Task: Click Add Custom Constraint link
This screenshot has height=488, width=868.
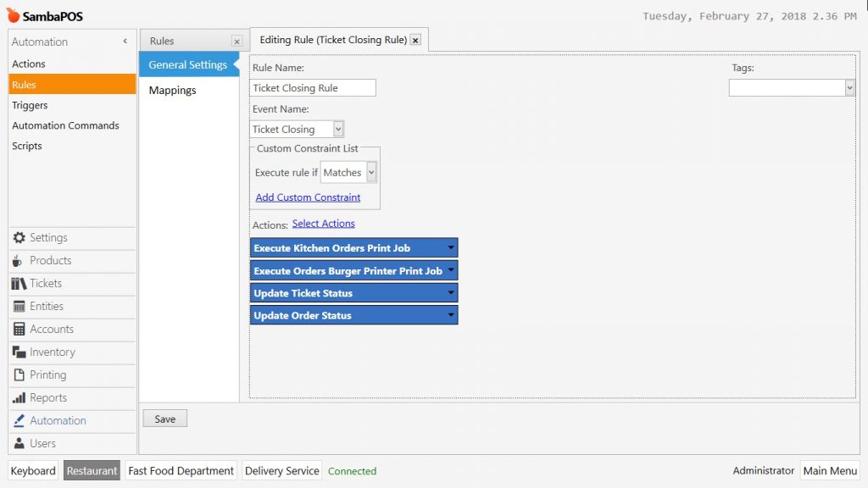Action: tap(308, 197)
